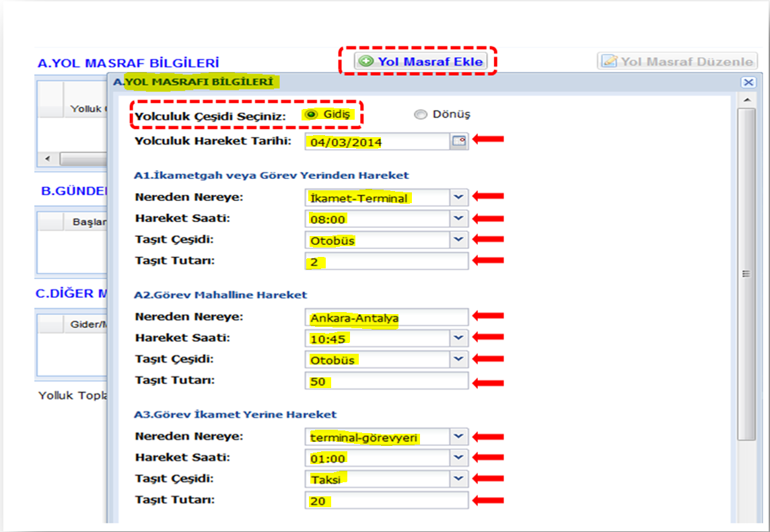This screenshot has height=532, width=770.
Task: Click the Yolculuk Hareket Tarihi label
Action: [x=213, y=141]
